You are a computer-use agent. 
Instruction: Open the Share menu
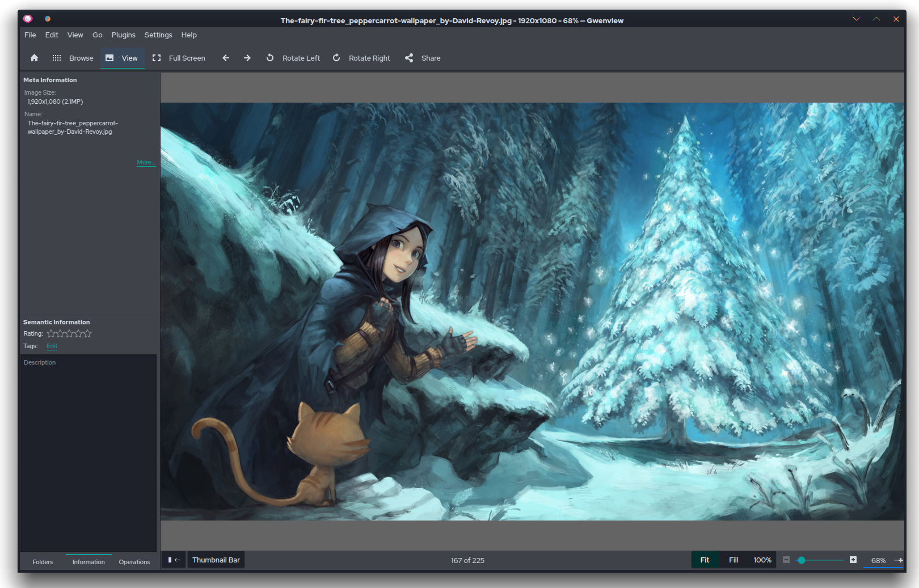pyautogui.click(x=423, y=58)
